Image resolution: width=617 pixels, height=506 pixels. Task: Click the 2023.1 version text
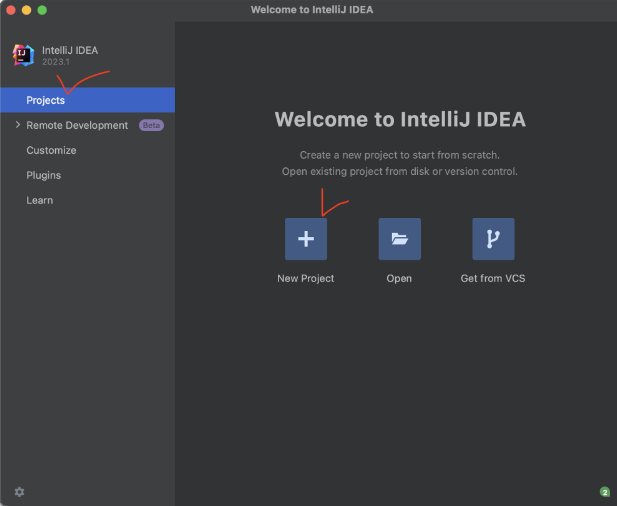pyautogui.click(x=56, y=62)
